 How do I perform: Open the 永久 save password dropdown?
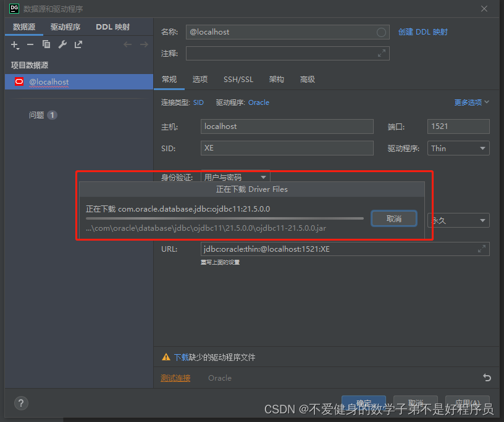pyautogui.click(x=458, y=220)
